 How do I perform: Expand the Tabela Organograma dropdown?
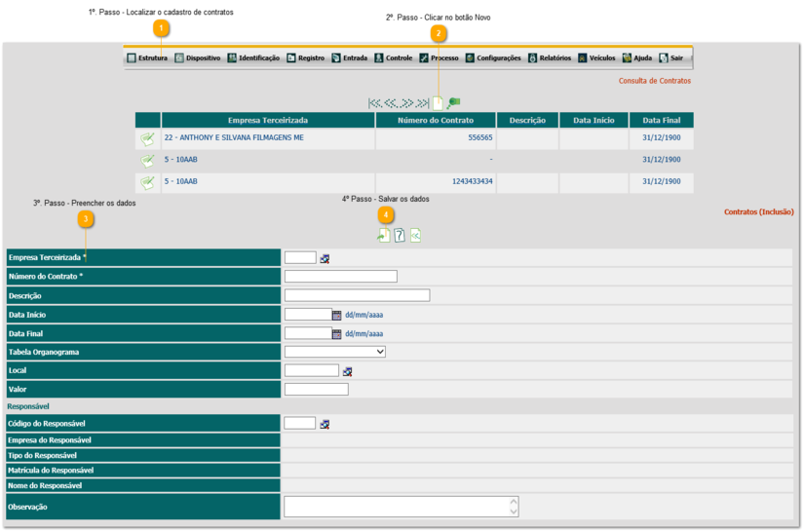[335, 352]
